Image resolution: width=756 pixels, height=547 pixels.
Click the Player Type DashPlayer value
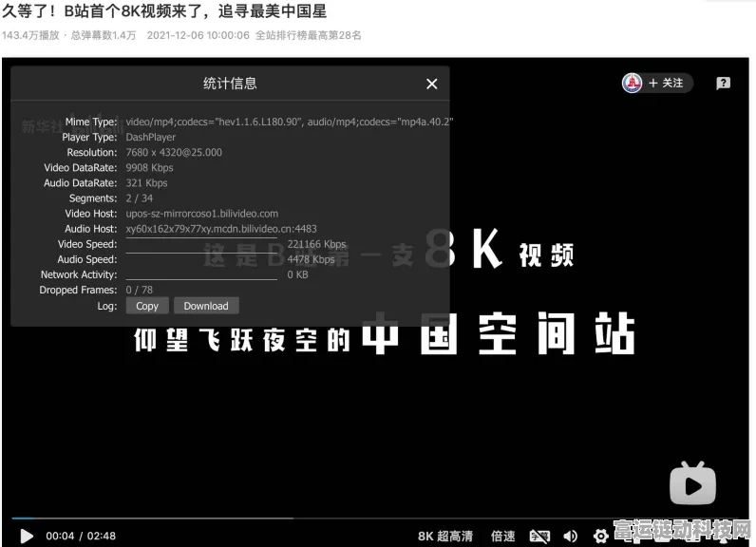tap(150, 138)
